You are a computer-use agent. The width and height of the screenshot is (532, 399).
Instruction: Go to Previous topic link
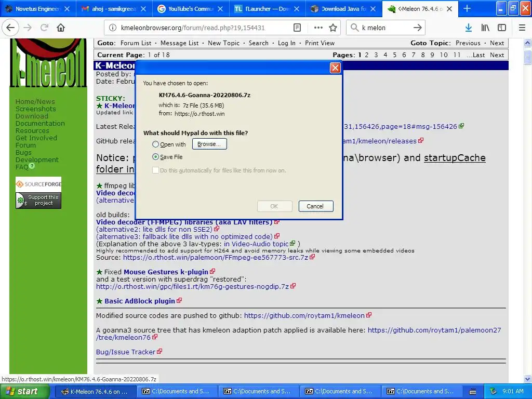click(468, 43)
